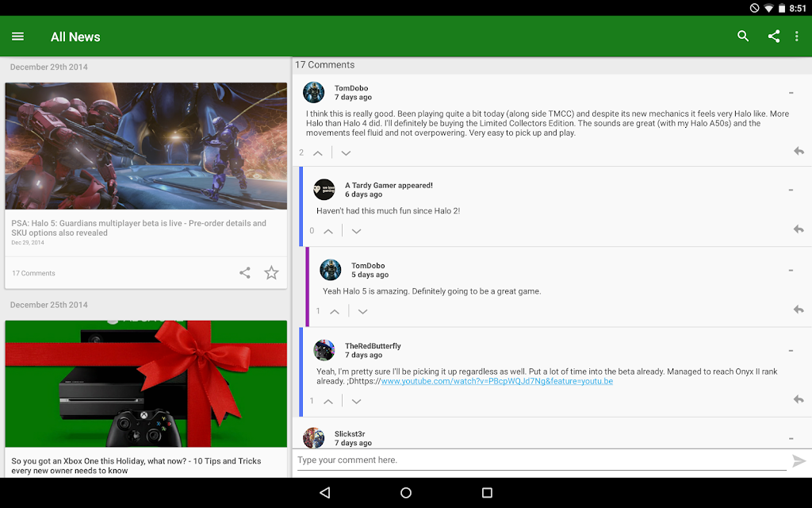This screenshot has height=508, width=812.
Task: Tap 17 Comments on Halo article card
Action: point(33,273)
